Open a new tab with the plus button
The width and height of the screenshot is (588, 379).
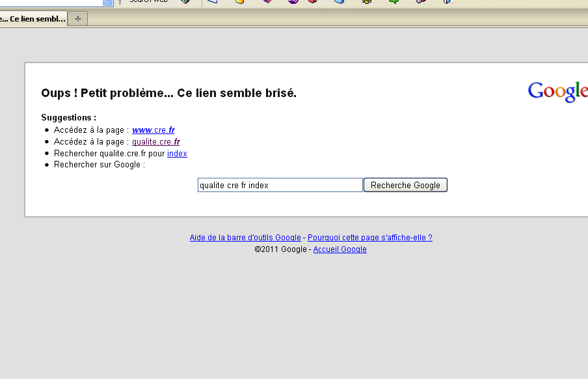[x=78, y=19]
